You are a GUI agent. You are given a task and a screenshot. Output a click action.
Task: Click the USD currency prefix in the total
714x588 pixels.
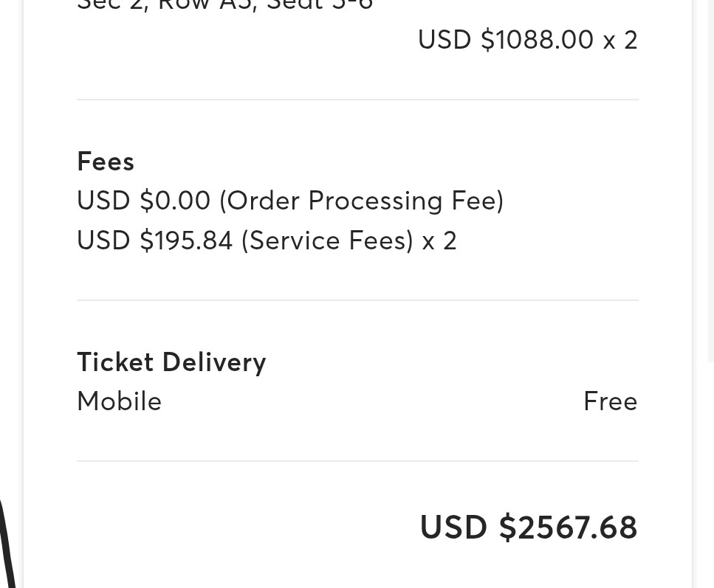[453, 528]
